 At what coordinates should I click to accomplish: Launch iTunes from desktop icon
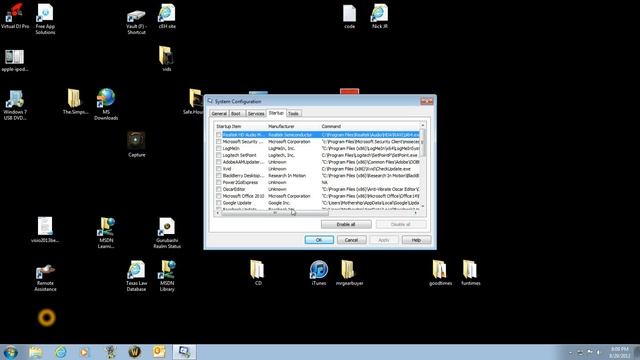[319, 272]
